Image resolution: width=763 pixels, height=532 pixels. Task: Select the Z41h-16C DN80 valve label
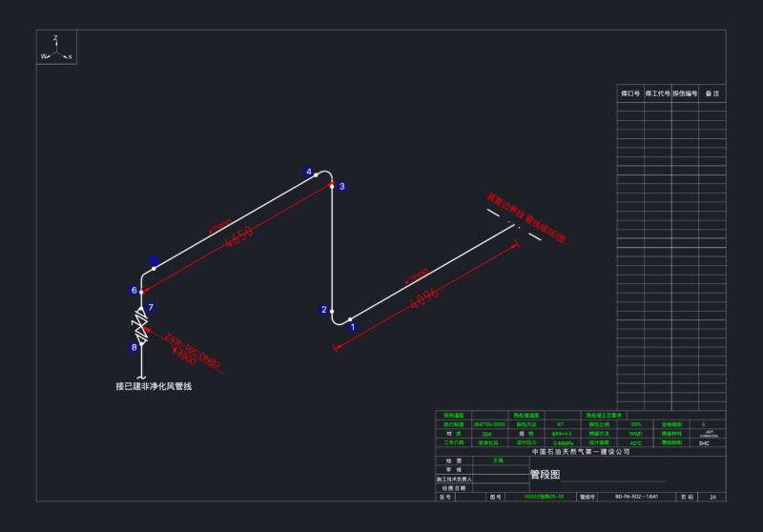point(193,351)
